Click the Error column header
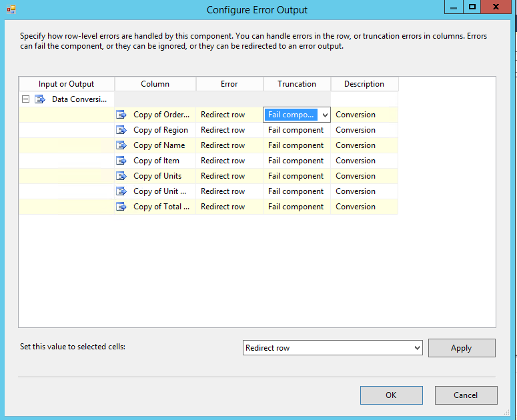517x420 pixels. click(x=229, y=84)
